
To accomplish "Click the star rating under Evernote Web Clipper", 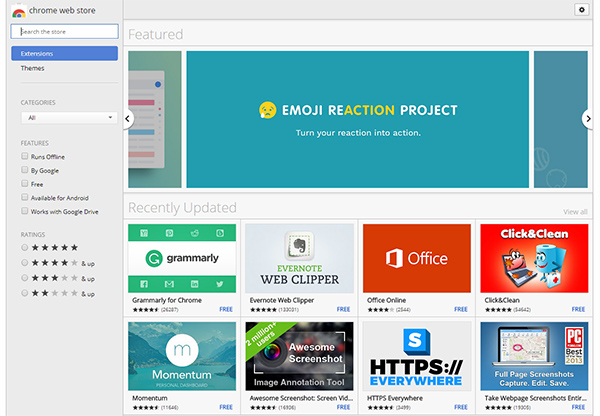I will [263, 310].
